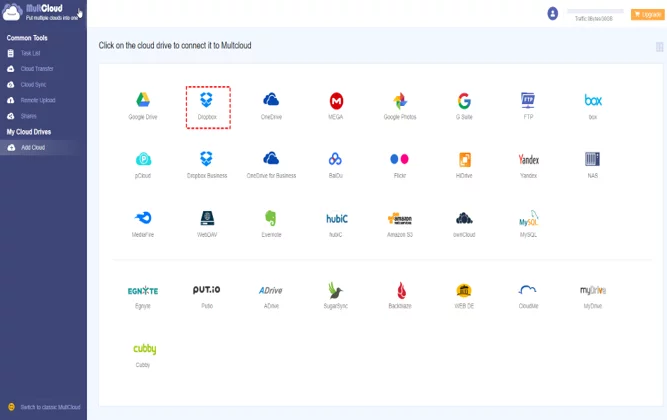Choose the ownCloud icon
Viewport: 667px width, 420px height.
click(x=464, y=218)
